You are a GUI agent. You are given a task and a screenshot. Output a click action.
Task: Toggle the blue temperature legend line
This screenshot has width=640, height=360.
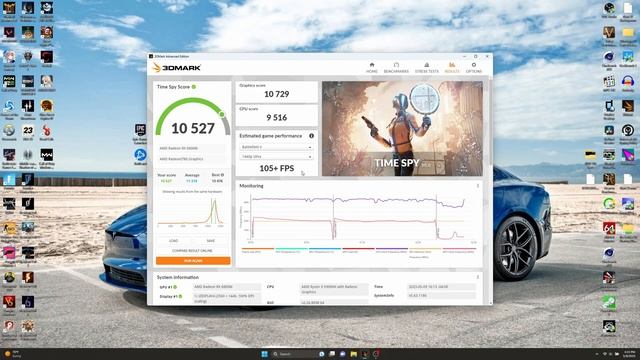click(324, 249)
